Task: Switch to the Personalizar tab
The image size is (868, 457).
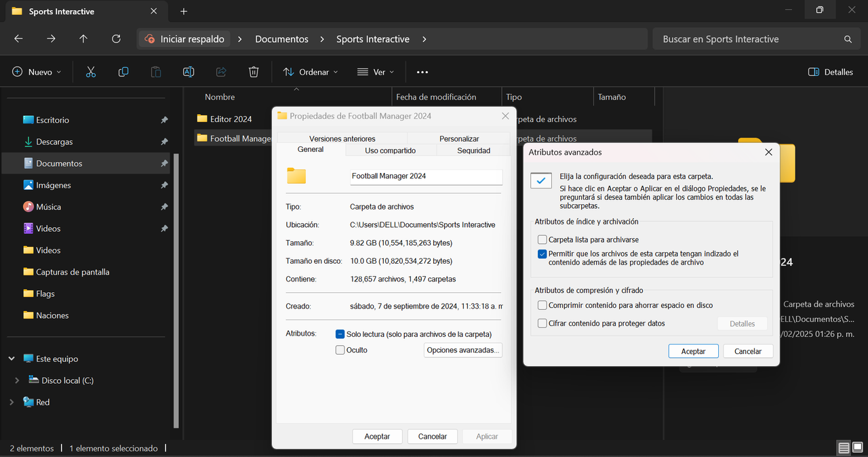Action: pyautogui.click(x=459, y=138)
